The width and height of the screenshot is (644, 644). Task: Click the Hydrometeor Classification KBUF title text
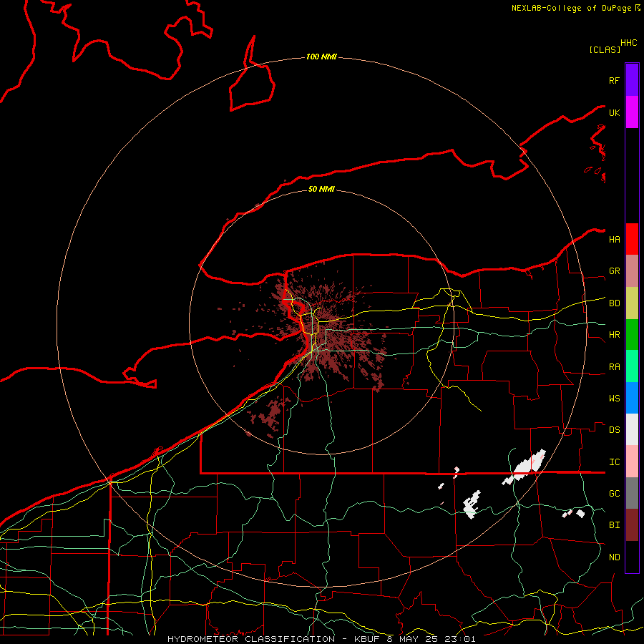(x=321, y=639)
